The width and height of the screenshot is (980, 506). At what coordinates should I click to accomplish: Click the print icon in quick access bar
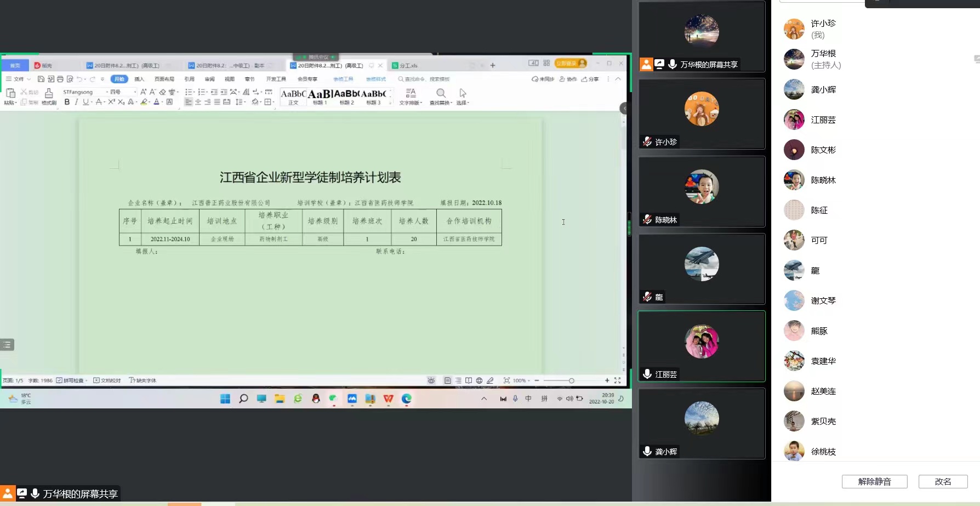[x=60, y=79]
